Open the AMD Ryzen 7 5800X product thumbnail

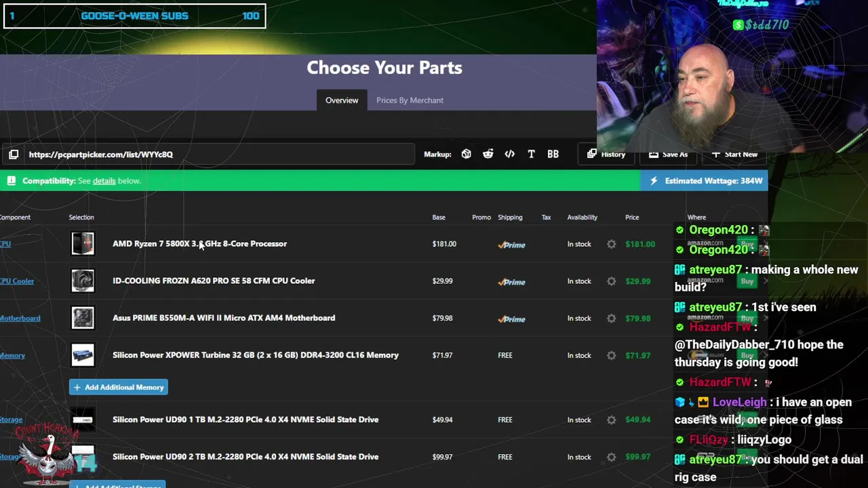[x=83, y=243]
